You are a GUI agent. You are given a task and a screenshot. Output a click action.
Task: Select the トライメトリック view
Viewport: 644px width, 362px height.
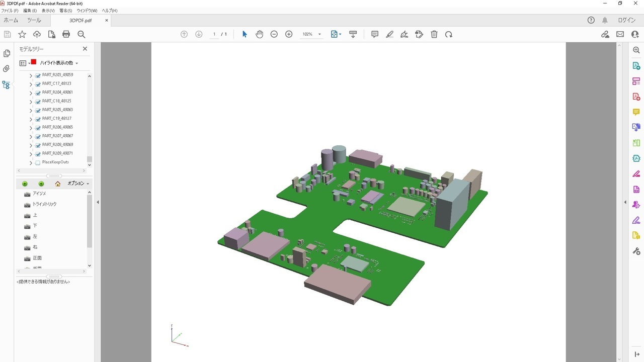(44, 204)
